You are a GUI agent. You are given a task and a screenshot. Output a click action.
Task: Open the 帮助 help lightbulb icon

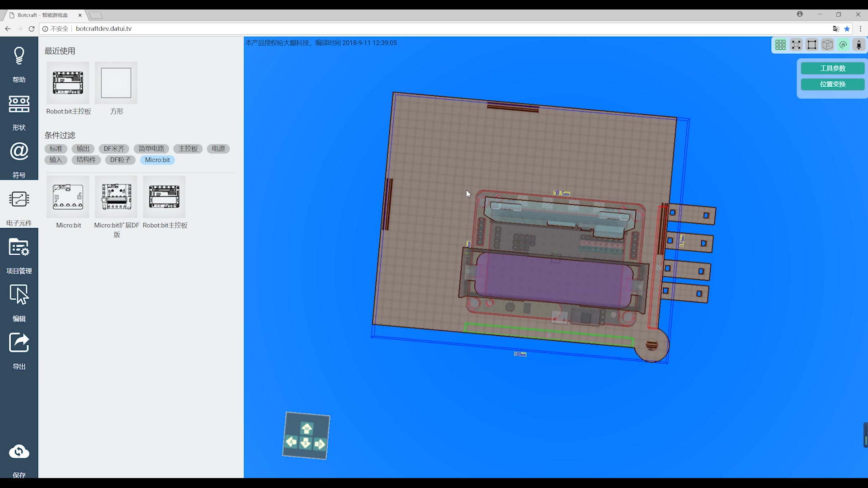click(19, 56)
